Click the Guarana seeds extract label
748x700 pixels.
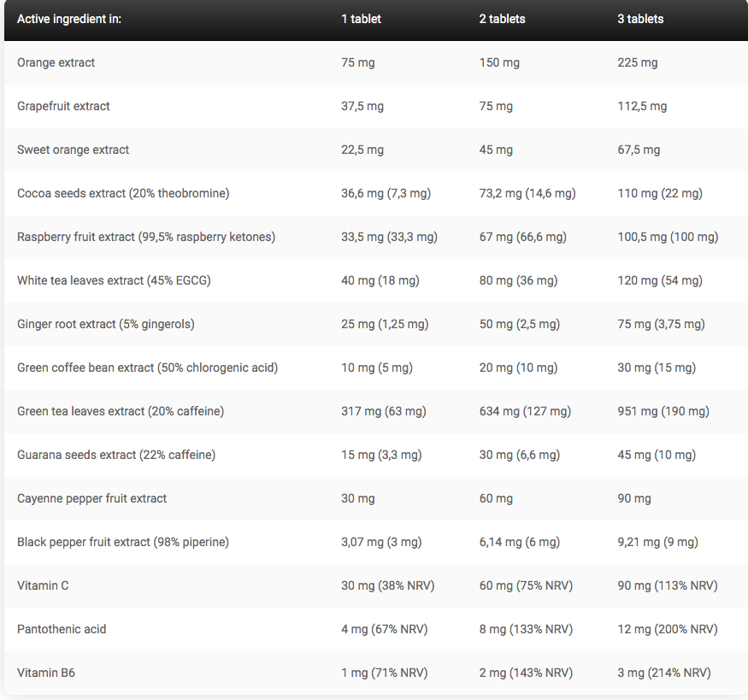pyautogui.click(x=116, y=455)
